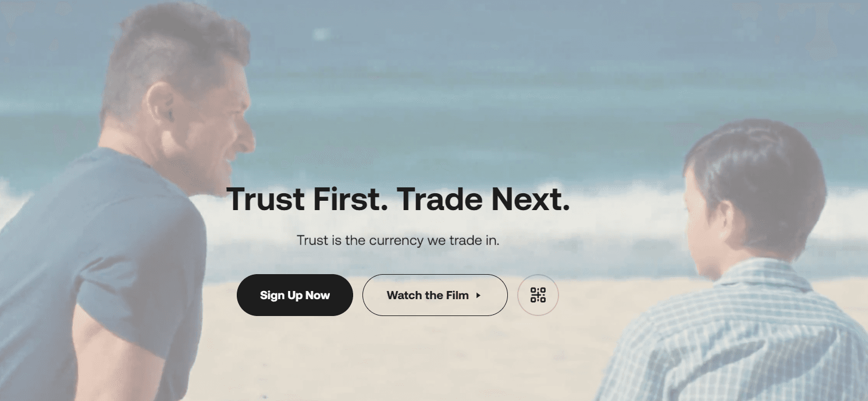Click the Sign Up Now button

(295, 295)
